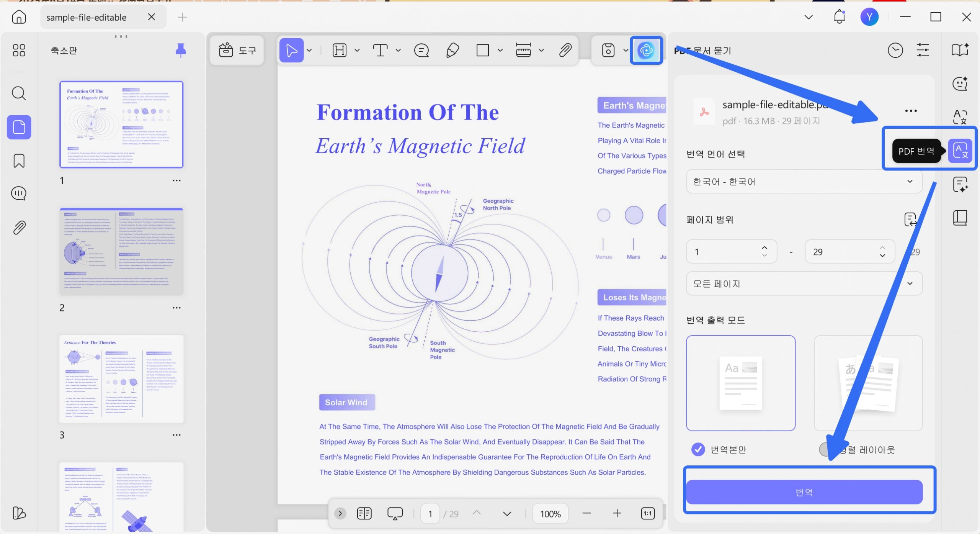Open the AI assistant icon in toolbar
Screen dimensions: 980x534
pyautogui.click(x=646, y=50)
